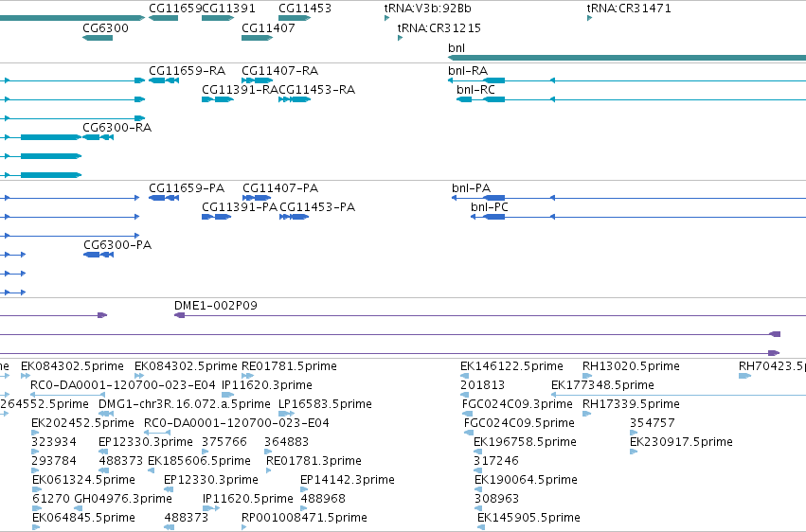Click the tRNA:V3b:92Bb feature label

(x=428, y=9)
